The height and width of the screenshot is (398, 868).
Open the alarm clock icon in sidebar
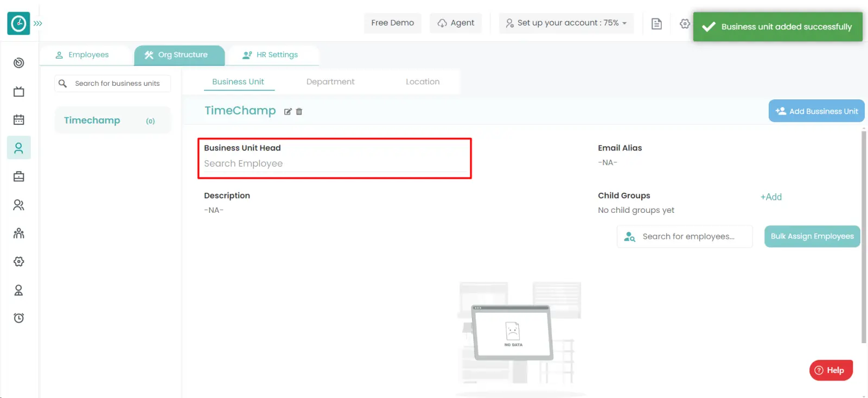click(x=19, y=318)
